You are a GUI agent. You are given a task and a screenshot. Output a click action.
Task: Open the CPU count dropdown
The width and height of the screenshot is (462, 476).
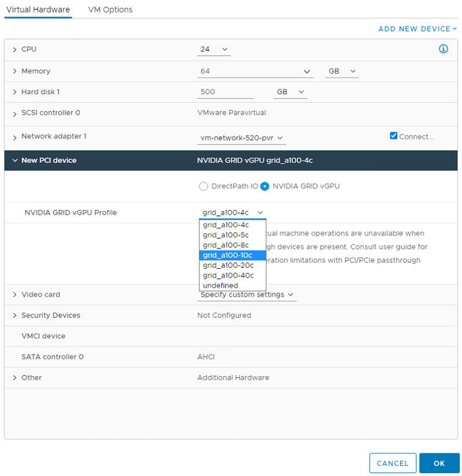[x=214, y=49]
